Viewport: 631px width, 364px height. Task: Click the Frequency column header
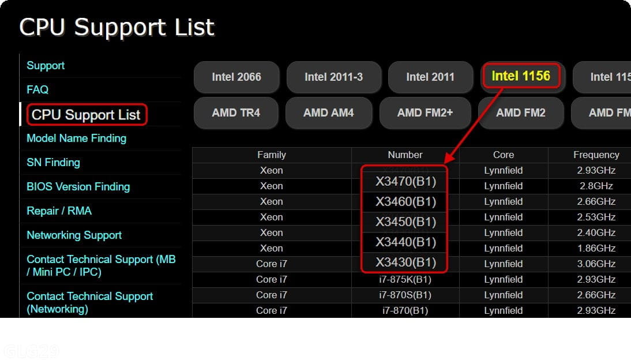coord(596,155)
